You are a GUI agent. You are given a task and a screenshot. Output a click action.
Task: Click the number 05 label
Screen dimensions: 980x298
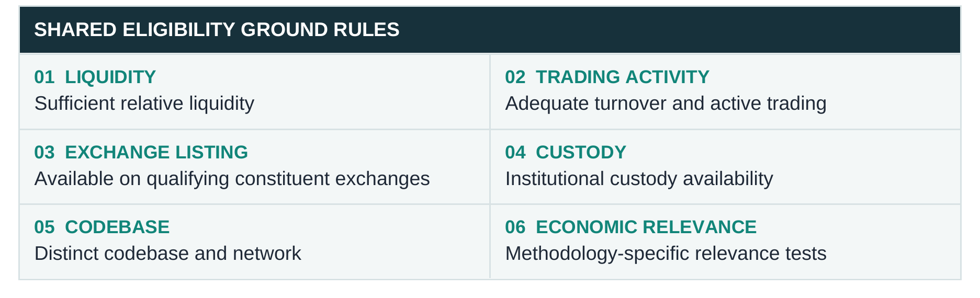tap(44, 227)
